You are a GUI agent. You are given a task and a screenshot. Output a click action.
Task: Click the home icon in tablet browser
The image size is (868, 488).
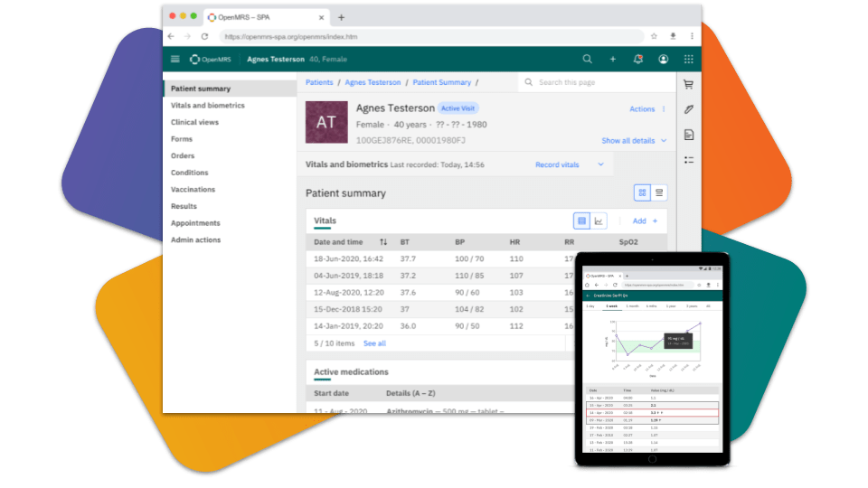[587, 285]
